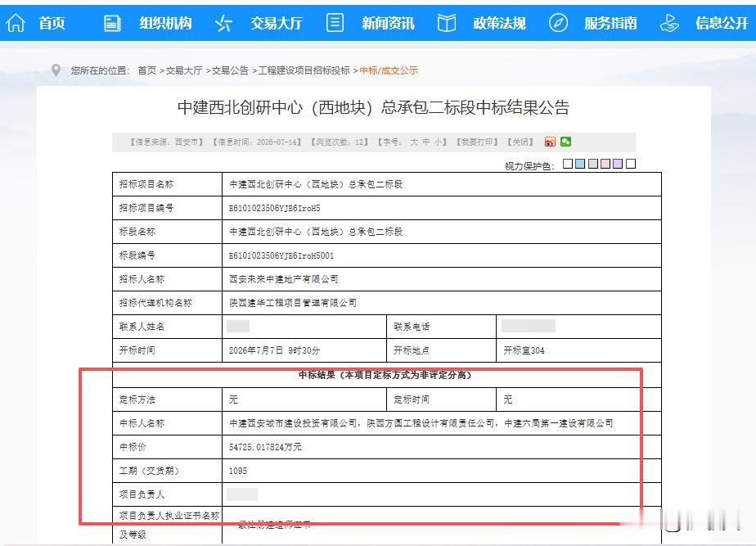Select light blue eye-protection color
Screen dimensions: 756x546
tap(580, 164)
